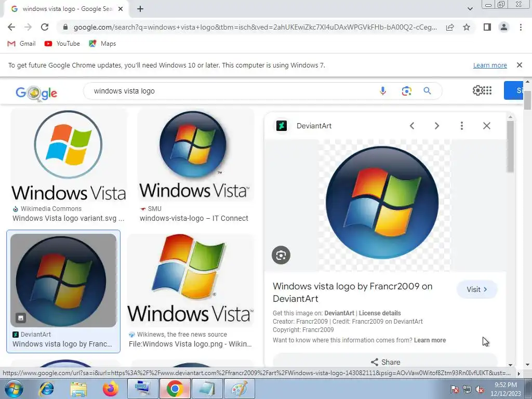Open large Windows Vista preview image

pyautogui.click(x=385, y=205)
